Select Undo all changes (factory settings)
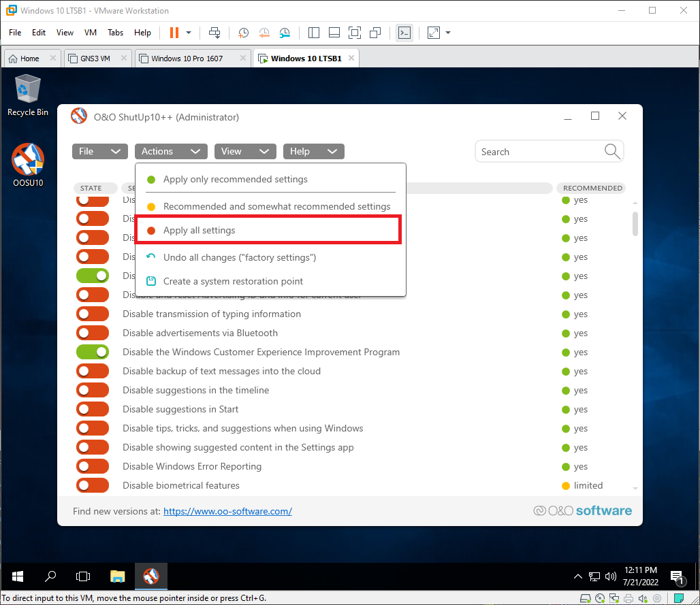Screen dimensions: 700x605 point(270,257)
